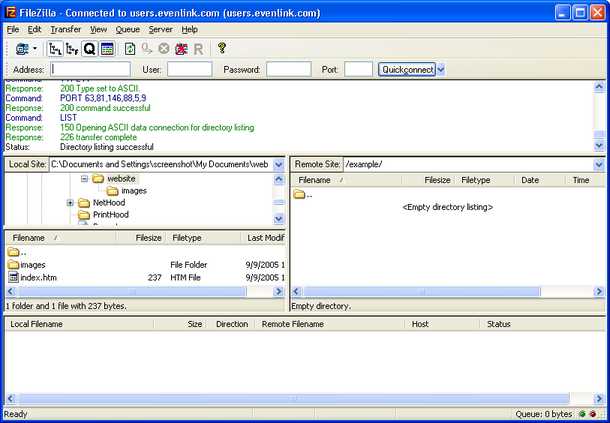This screenshot has height=423, width=610.
Task: Expand the NetHood folder in local tree
Action: coord(70,203)
